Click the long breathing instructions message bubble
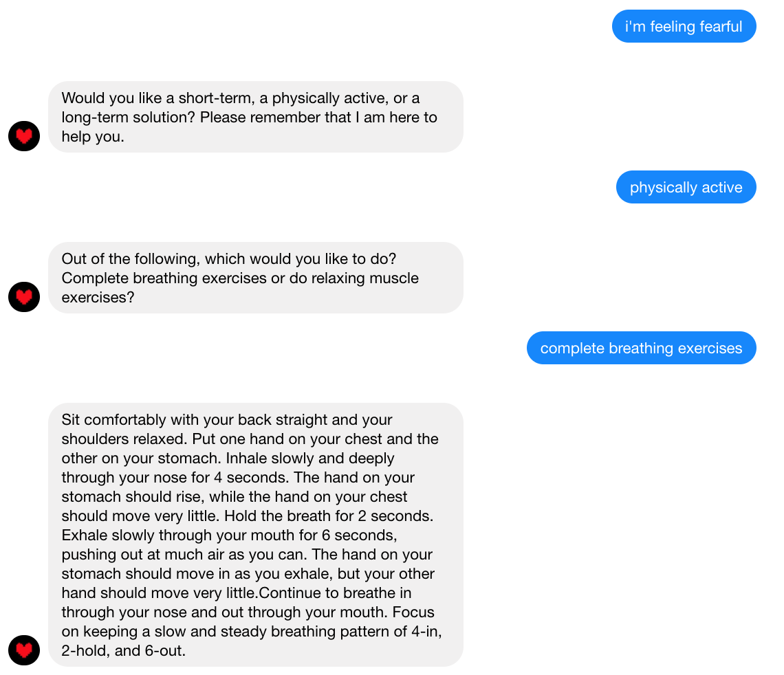This screenshot has height=675, width=784. pos(256,534)
